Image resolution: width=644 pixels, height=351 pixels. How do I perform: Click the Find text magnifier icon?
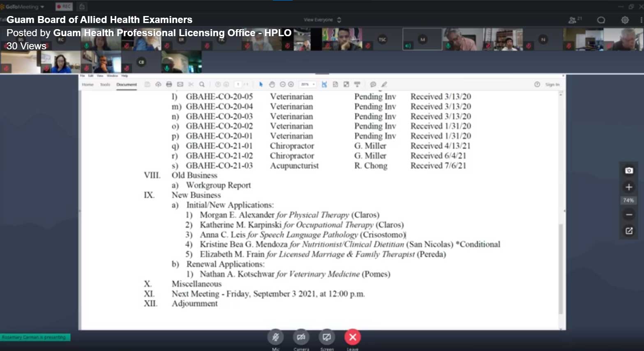[x=202, y=84]
